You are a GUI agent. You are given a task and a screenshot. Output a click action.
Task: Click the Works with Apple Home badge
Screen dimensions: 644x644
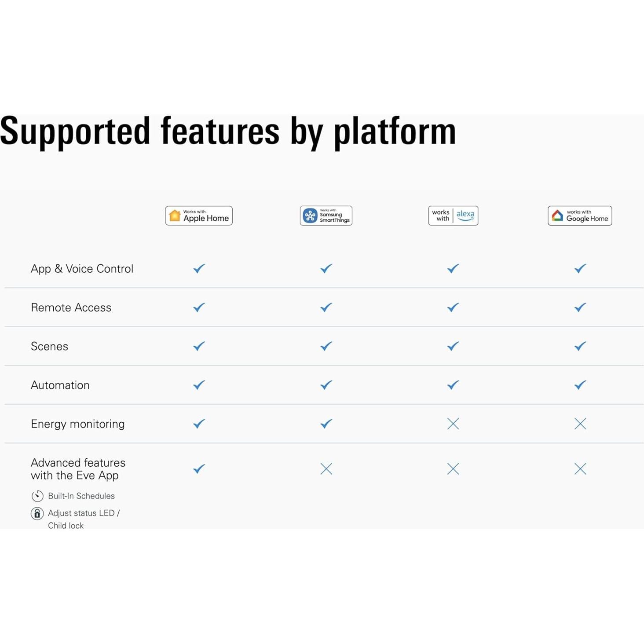pyautogui.click(x=199, y=216)
